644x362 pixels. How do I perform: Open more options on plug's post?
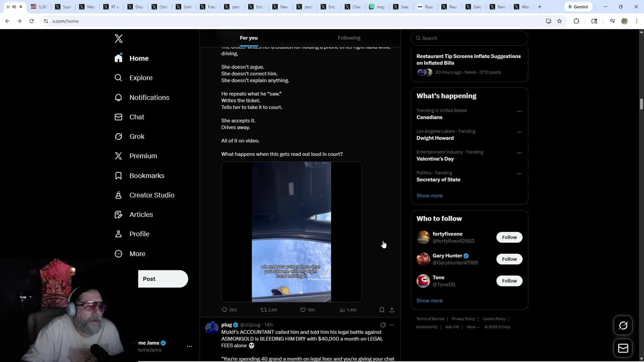[x=392, y=325]
